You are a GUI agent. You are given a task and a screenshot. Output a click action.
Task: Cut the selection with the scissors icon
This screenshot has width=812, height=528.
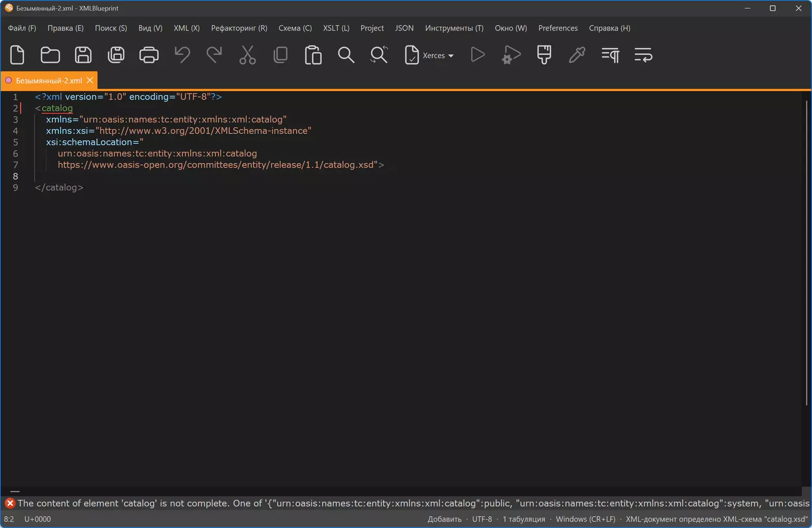248,55
